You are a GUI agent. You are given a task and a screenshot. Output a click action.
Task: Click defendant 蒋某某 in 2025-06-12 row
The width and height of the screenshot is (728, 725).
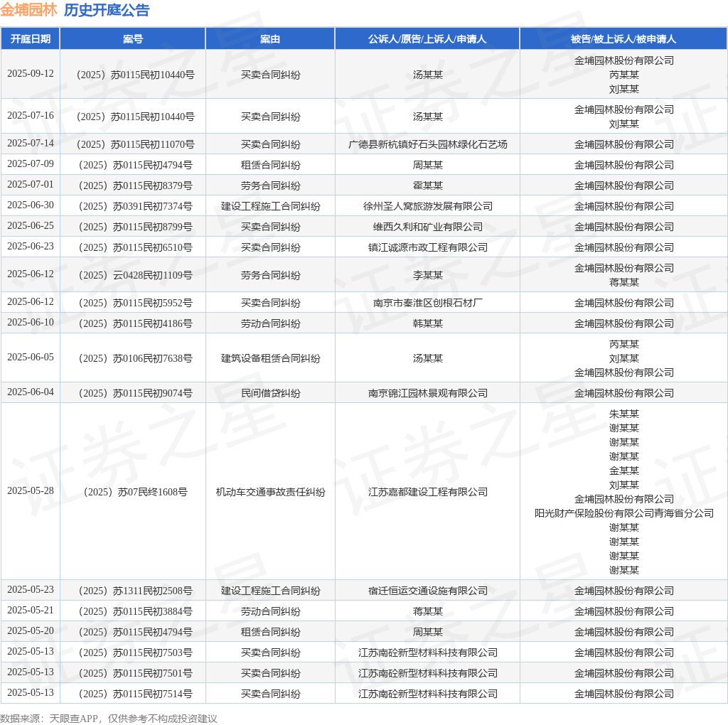(624, 282)
